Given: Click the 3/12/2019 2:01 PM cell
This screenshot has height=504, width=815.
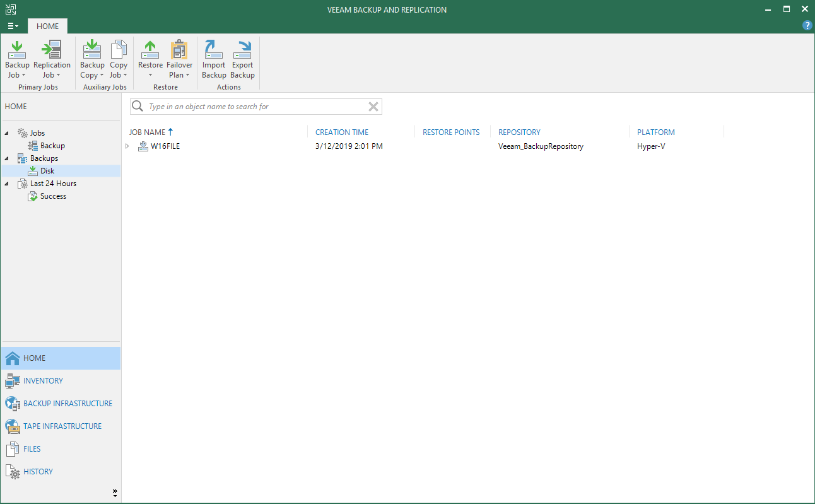Looking at the screenshot, I should (x=349, y=146).
